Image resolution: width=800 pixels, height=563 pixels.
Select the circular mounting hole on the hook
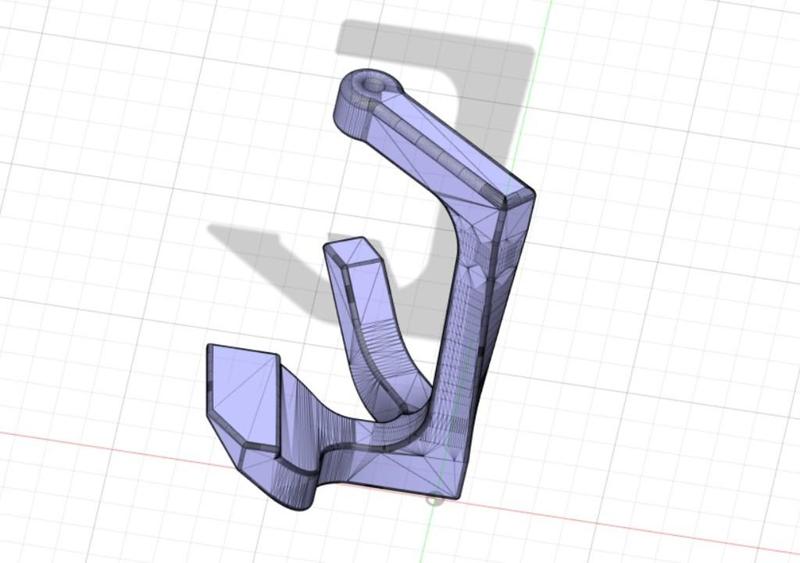[373, 83]
